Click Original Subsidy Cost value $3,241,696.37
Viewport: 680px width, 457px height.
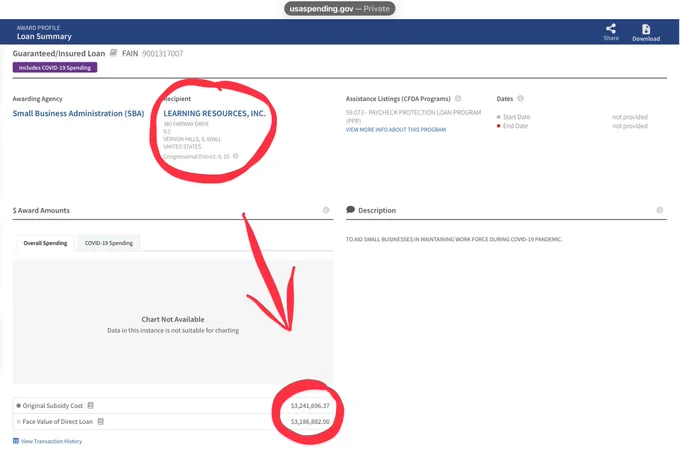pos(310,406)
